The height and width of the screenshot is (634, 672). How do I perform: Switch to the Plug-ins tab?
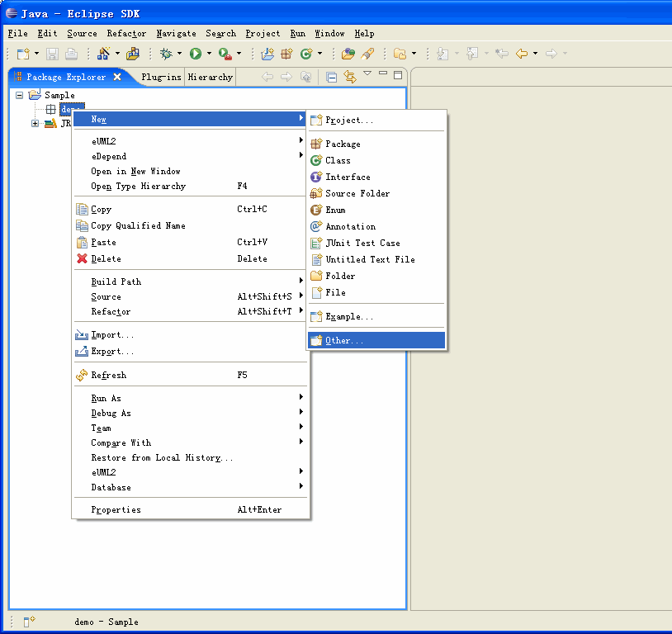161,77
